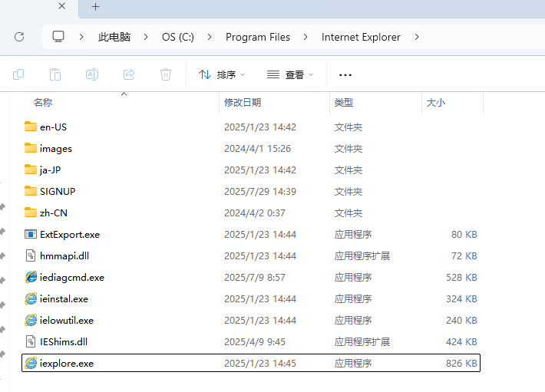Image resolution: width=545 pixels, height=392 pixels.
Task: Click the 826 KB size value
Action: pyautogui.click(x=461, y=364)
